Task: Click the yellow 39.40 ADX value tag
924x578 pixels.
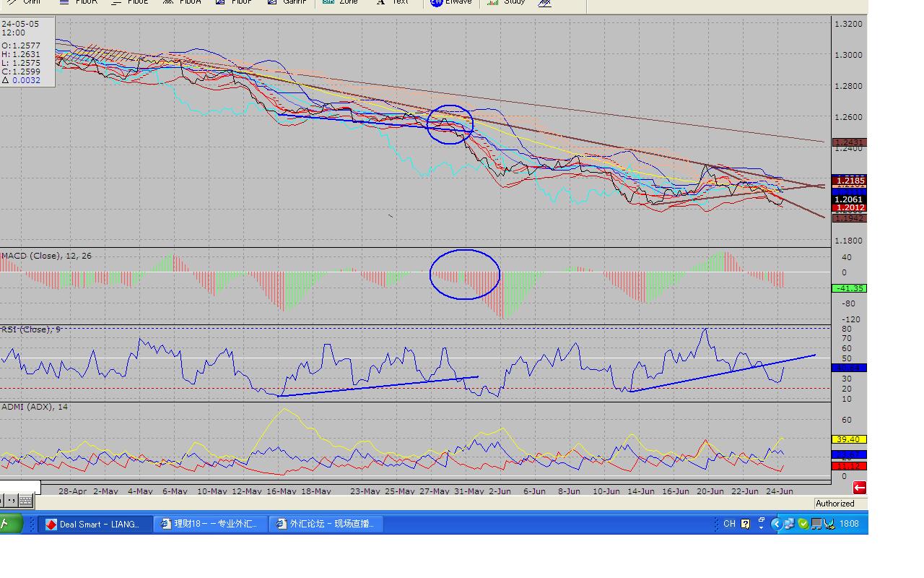Action: pyautogui.click(x=848, y=439)
